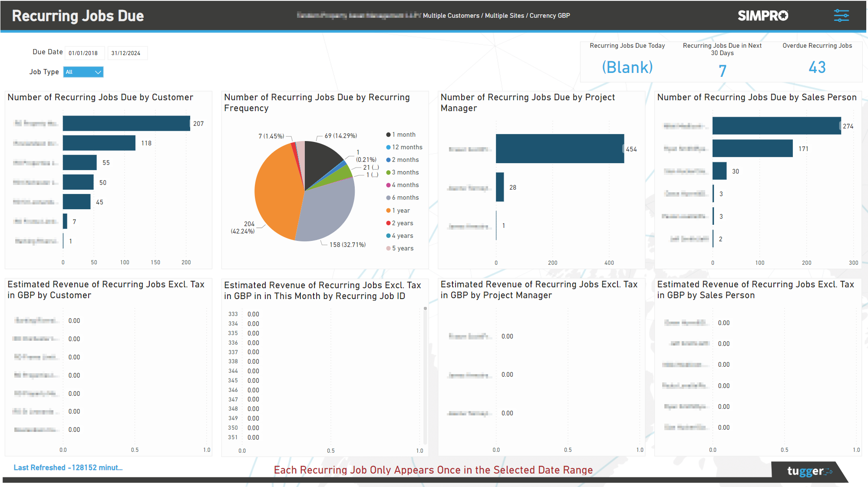Select the 274 bar in the Sales Person chart
The width and height of the screenshot is (868, 487).
point(776,126)
